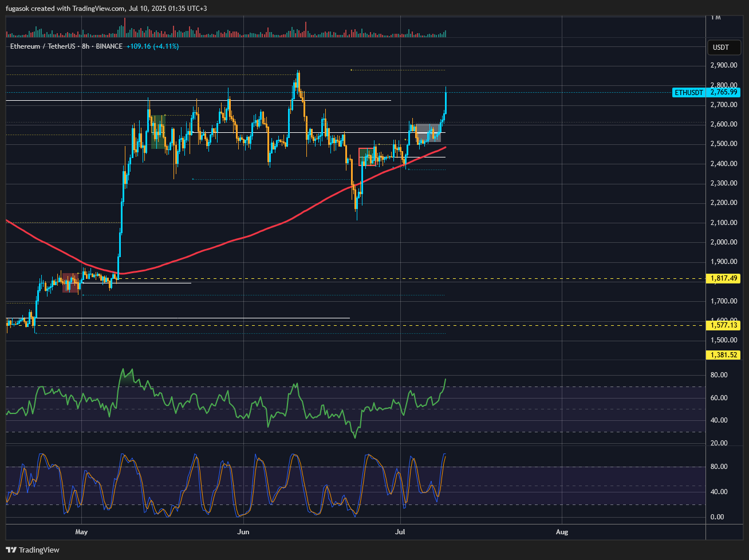Click the 2,500.00 price axis label

click(x=723, y=144)
